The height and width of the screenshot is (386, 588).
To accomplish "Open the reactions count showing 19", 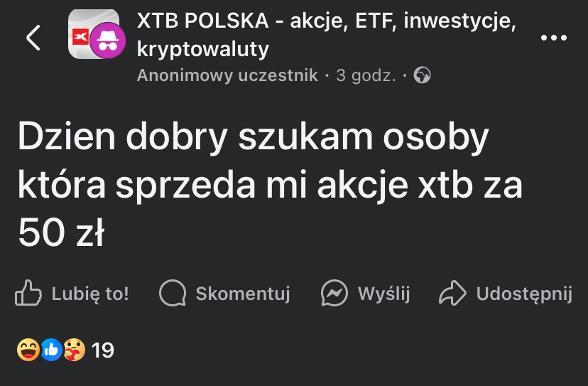I will point(103,350).
